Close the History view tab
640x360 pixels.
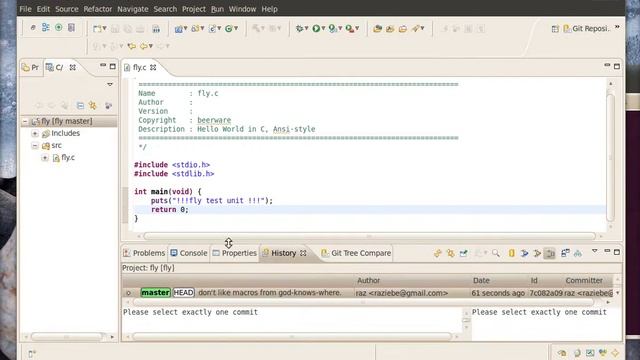click(303, 253)
